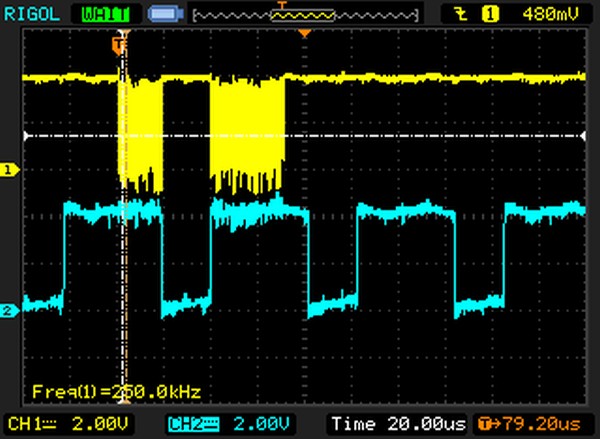Click the yellow trigger source channel 1 badge
The image size is (600, 439).
[491, 14]
